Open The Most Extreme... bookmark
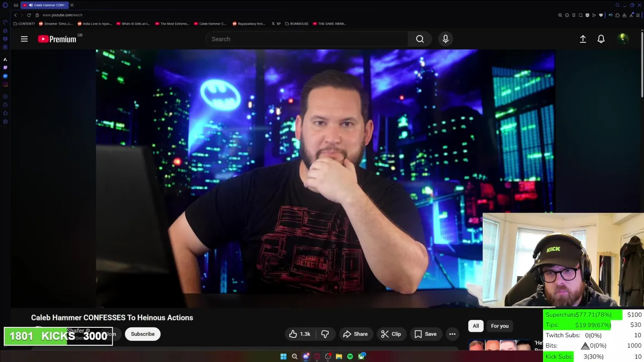Viewport: 644px width, 362px height. (x=173, y=24)
